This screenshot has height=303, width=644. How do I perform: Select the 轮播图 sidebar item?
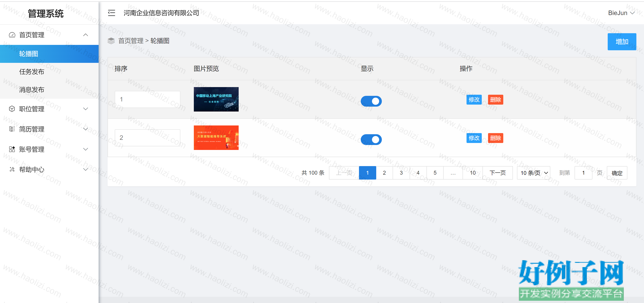[x=49, y=54]
